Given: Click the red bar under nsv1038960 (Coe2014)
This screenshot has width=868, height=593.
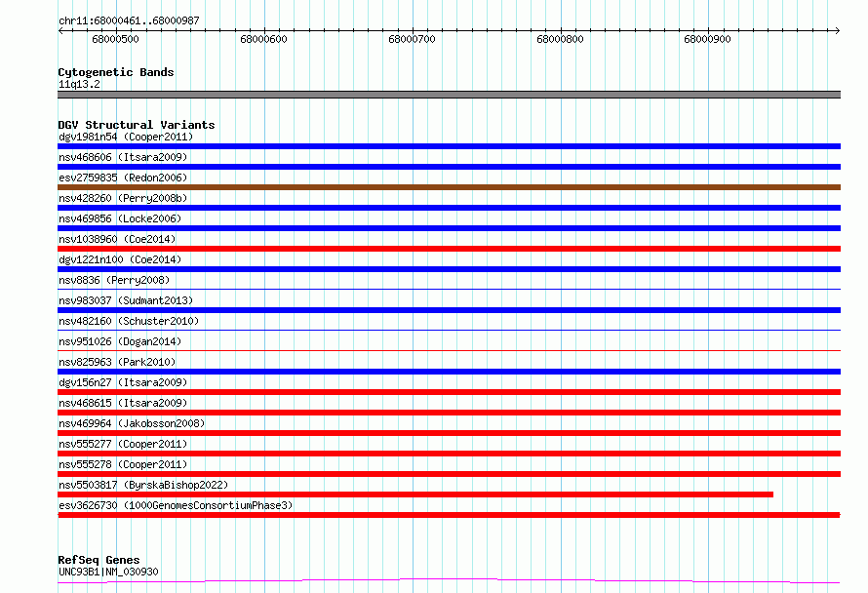Looking at the screenshot, I should [449, 249].
